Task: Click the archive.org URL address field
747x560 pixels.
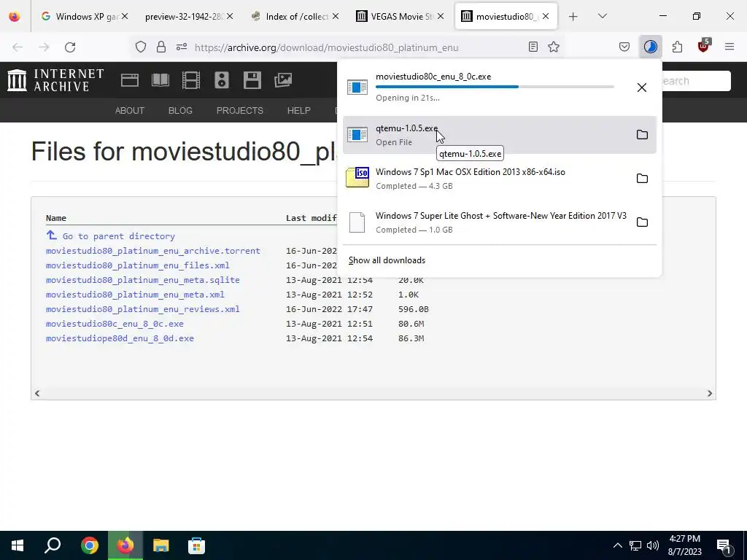Action: click(327, 47)
